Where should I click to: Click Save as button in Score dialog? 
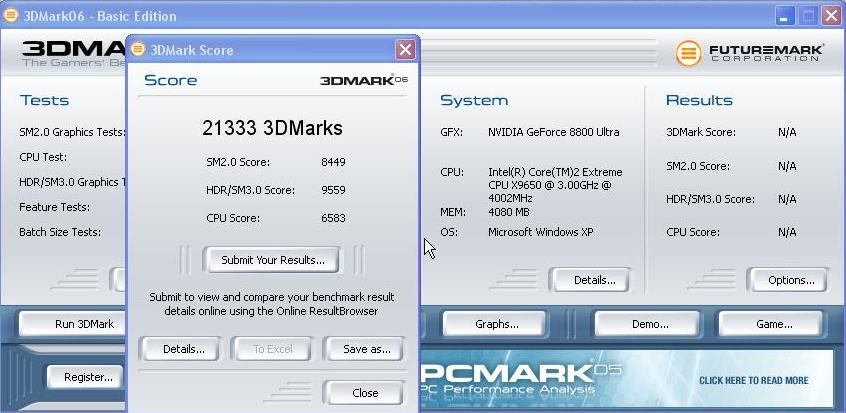(366, 349)
